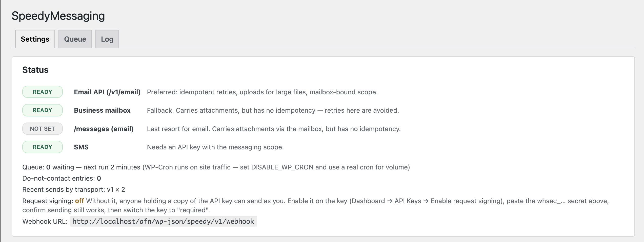This screenshot has height=242, width=644.
Task: Click the /messages (email) label
Action: (104, 129)
